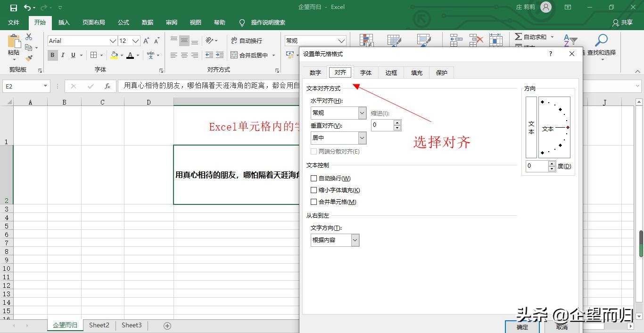Viewport: 644px width, 333px height.
Task: Open the 水平对齐 dropdown showing 常规
Action: [x=361, y=113]
